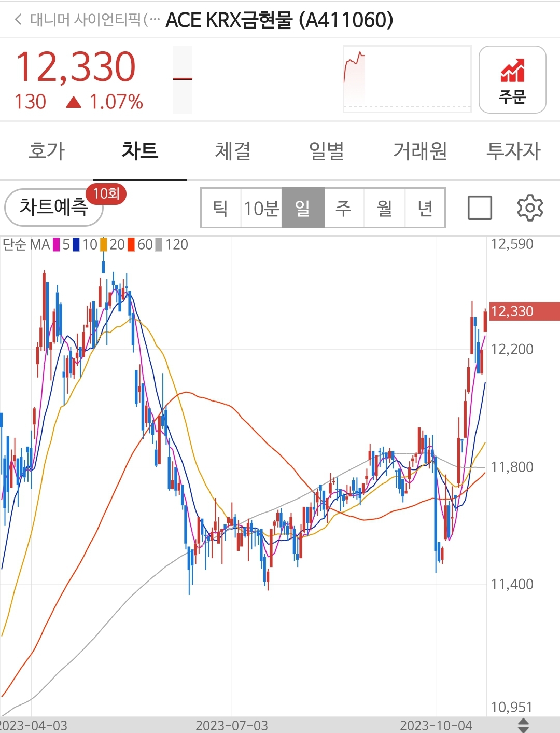Image resolution: width=560 pixels, height=733 pixels.
Task: Open the 투자자 tab
Action: [513, 151]
